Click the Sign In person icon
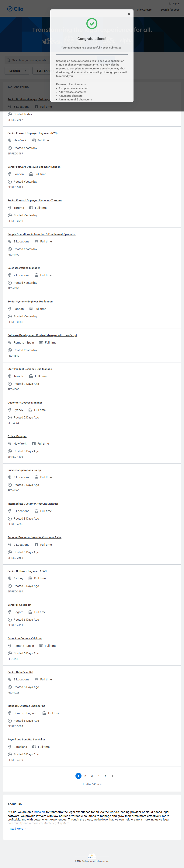This screenshot has width=184, height=868. (x=170, y=4)
